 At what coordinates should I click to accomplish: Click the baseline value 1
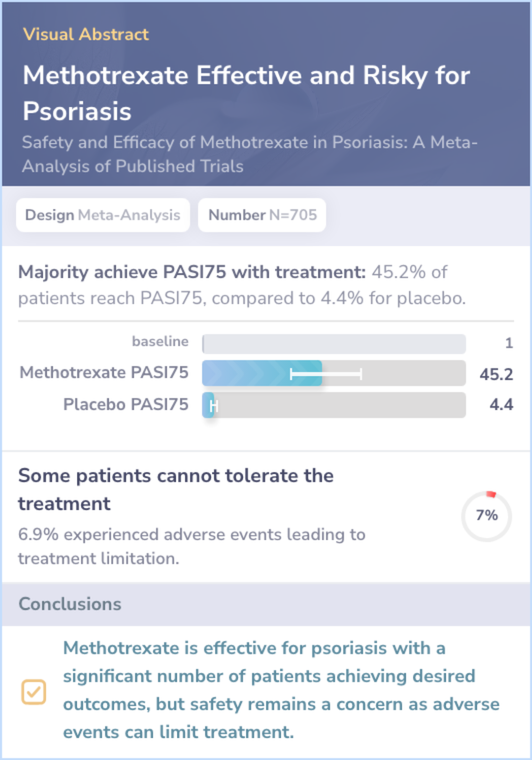(x=509, y=343)
